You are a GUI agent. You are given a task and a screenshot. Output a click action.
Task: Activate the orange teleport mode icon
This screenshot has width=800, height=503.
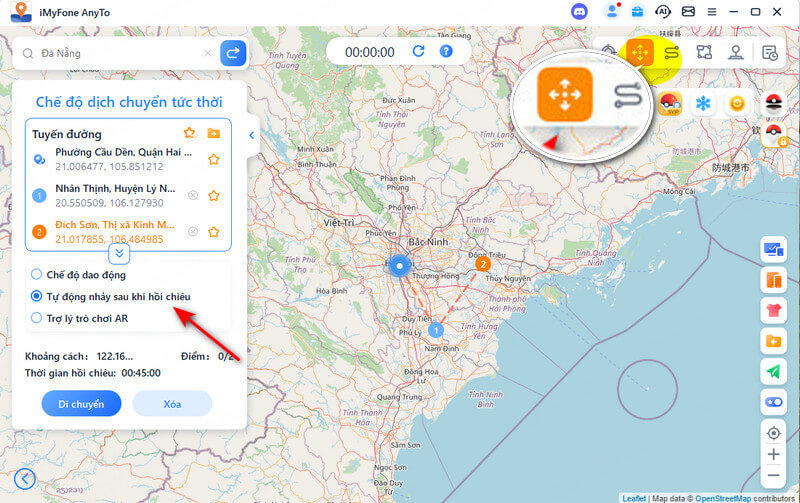tap(638, 52)
